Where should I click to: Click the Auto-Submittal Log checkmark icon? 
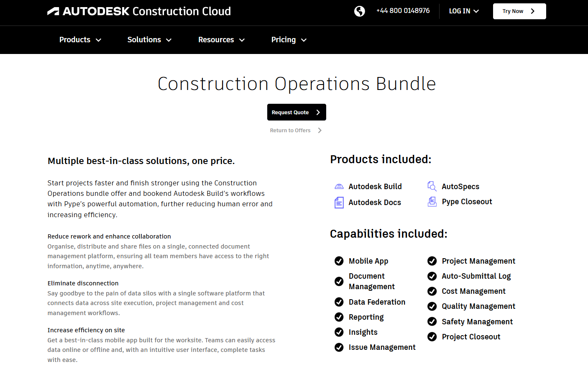pyautogui.click(x=432, y=276)
